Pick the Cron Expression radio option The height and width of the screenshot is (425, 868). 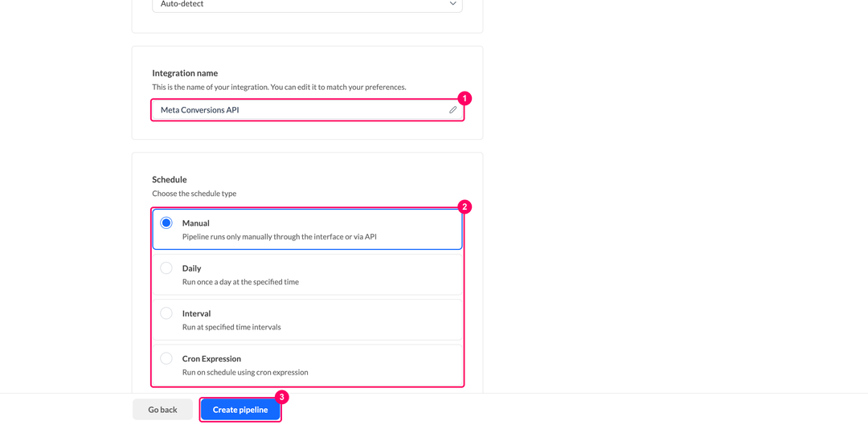coord(166,358)
